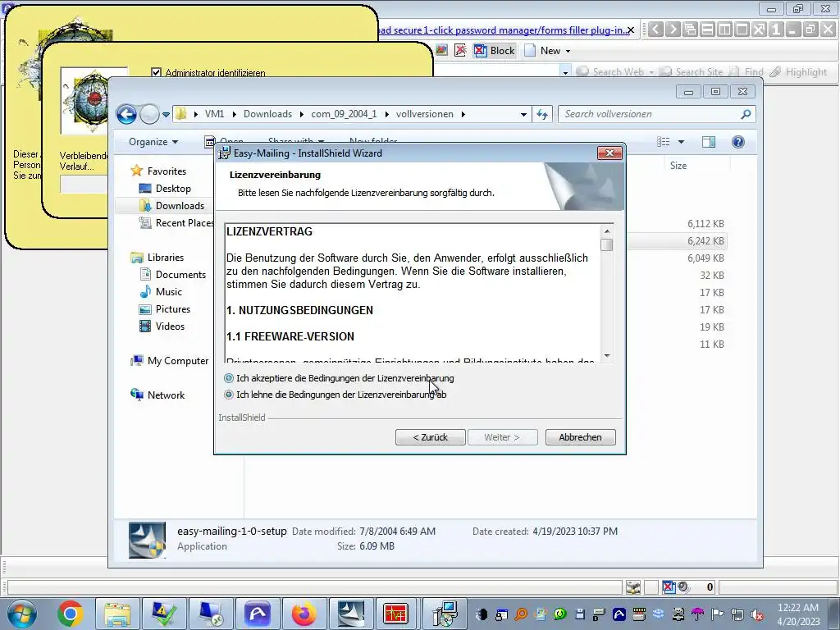
Task: Close the password manager link bar
Action: [x=631, y=30]
